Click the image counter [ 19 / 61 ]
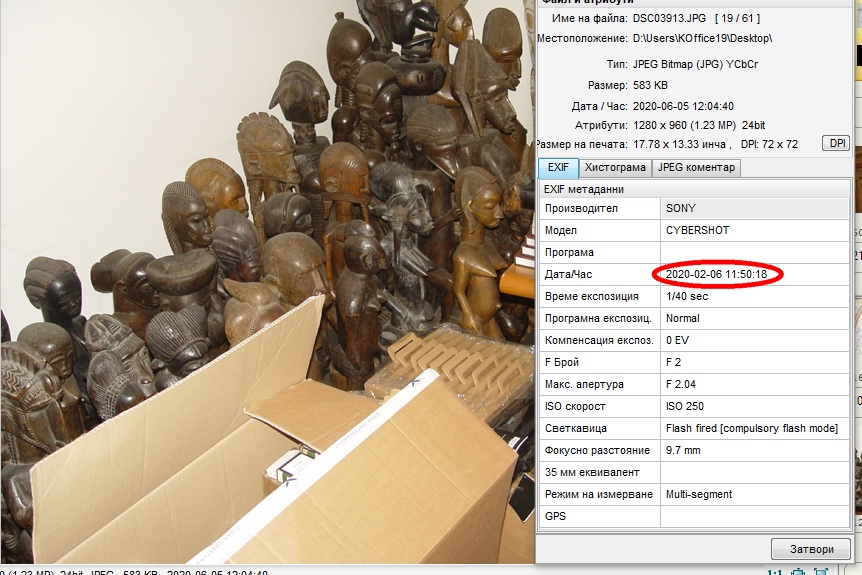Viewport: 862px width, 575px height. [x=737, y=18]
